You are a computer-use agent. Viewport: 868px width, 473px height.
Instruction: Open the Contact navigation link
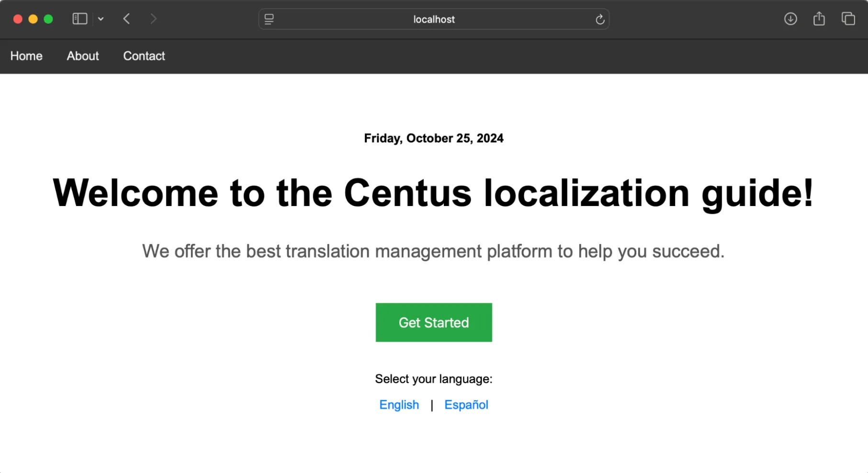tap(144, 56)
